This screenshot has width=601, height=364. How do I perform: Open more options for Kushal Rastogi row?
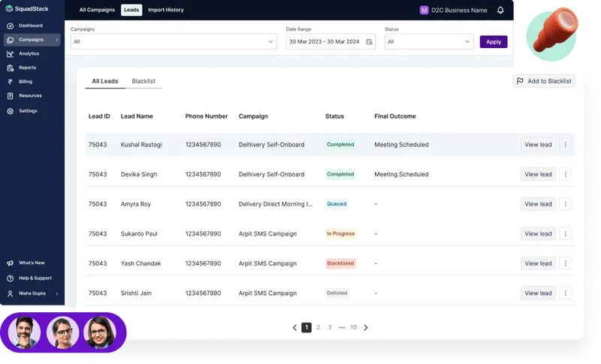(x=566, y=145)
